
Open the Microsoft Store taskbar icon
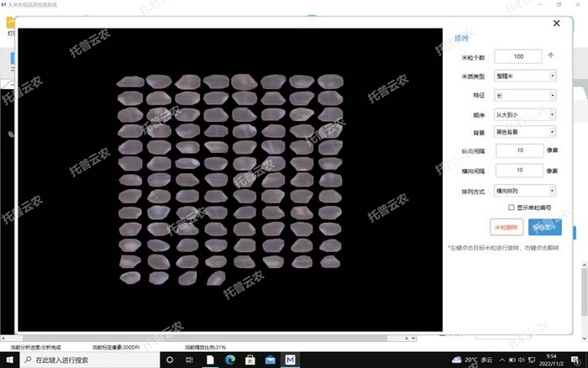click(249, 360)
